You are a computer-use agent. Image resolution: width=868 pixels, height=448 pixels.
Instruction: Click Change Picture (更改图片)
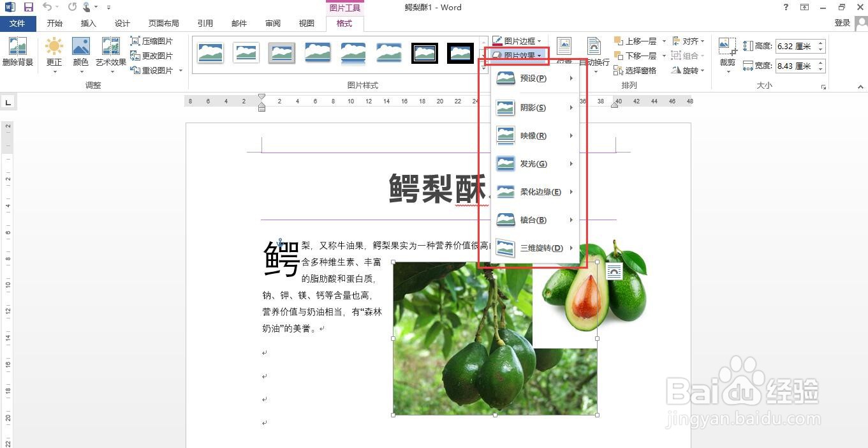(152, 56)
